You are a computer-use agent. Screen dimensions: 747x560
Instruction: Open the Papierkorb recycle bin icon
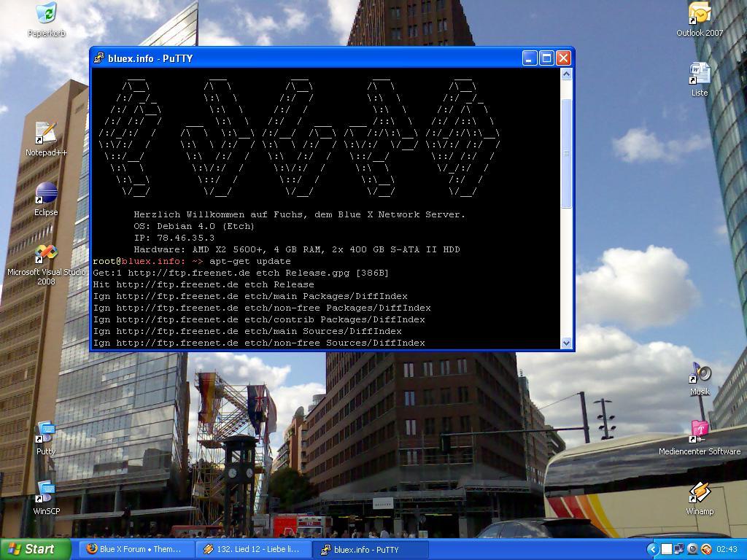point(46,14)
